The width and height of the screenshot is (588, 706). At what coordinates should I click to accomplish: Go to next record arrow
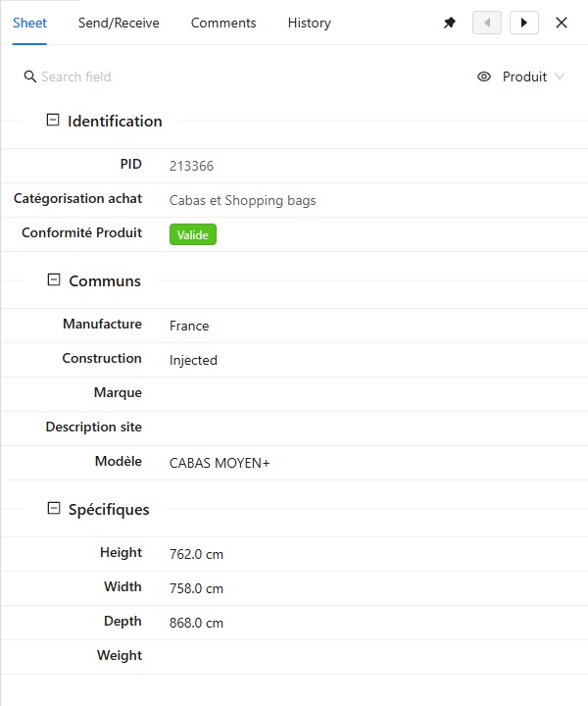(x=524, y=23)
